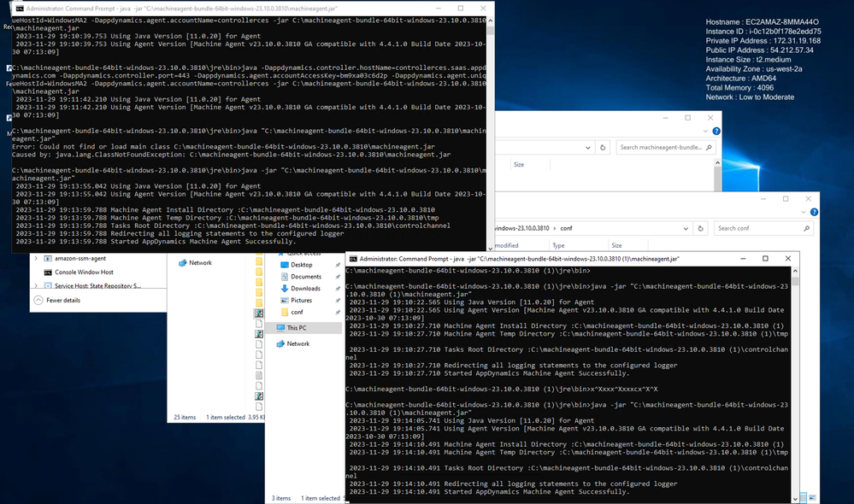854x504 pixels.
Task: Click the conf breadcrumb in address bar
Action: pyautogui.click(x=566, y=228)
